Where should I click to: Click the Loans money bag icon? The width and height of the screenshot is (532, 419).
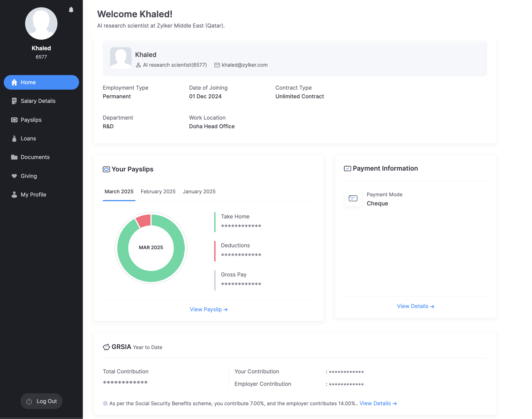coord(14,138)
